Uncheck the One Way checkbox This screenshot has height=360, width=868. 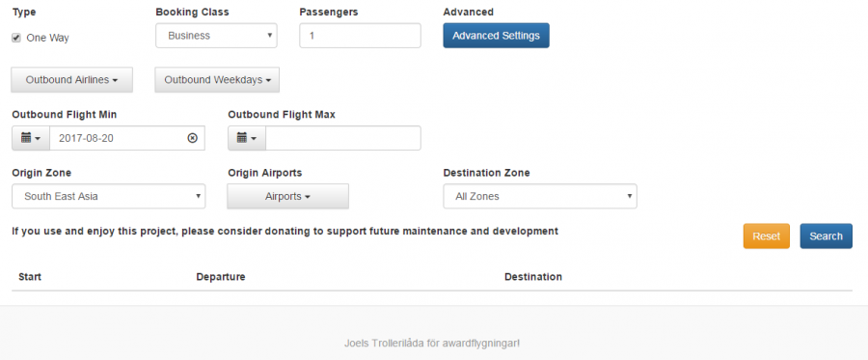pyautogui.click(x=16, y=39)
